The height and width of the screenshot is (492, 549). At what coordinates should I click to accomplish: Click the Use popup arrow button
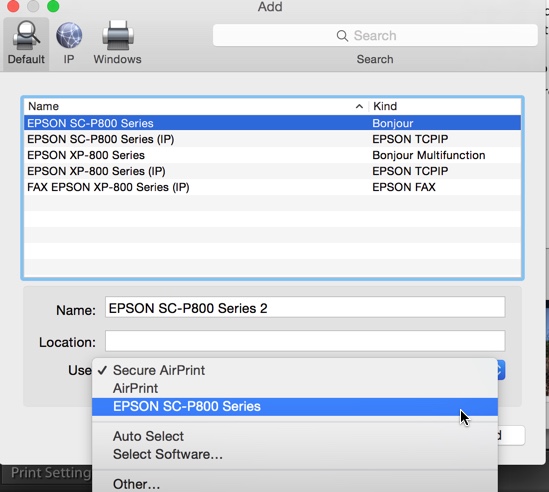coord(501,370)
